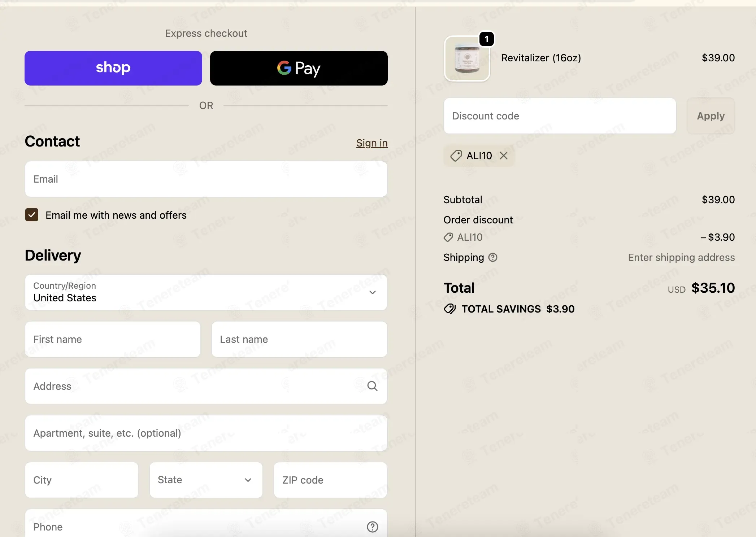Image resolution: width=756 pixels, height=537 pixels.
Task: Show Shipping info help icon
Action: pyautogui.click(x=493, y=257)
